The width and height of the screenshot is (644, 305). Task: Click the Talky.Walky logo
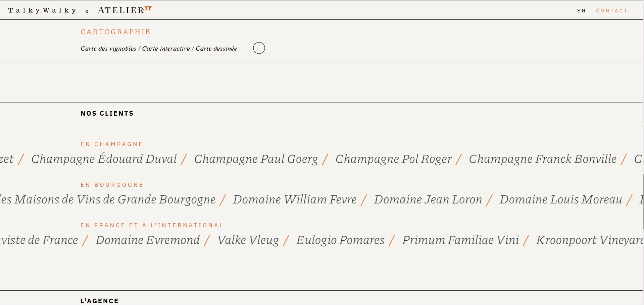point(43,10)
